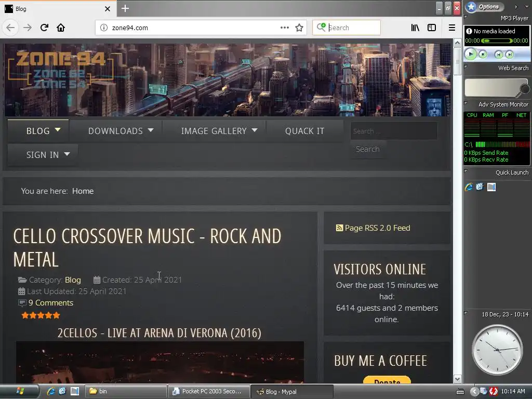Show hidden system tray icons
532x399 pixels.
tap(474, 391)
